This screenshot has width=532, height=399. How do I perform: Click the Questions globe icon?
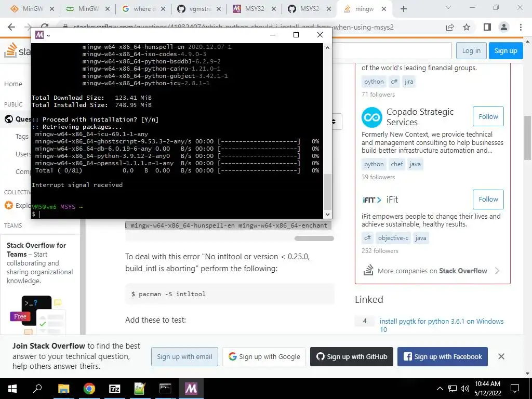[x=9, y=119]
